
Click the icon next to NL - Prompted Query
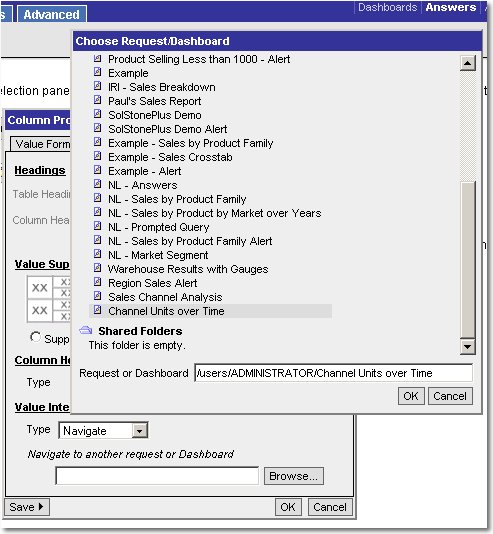coord(97,226)
